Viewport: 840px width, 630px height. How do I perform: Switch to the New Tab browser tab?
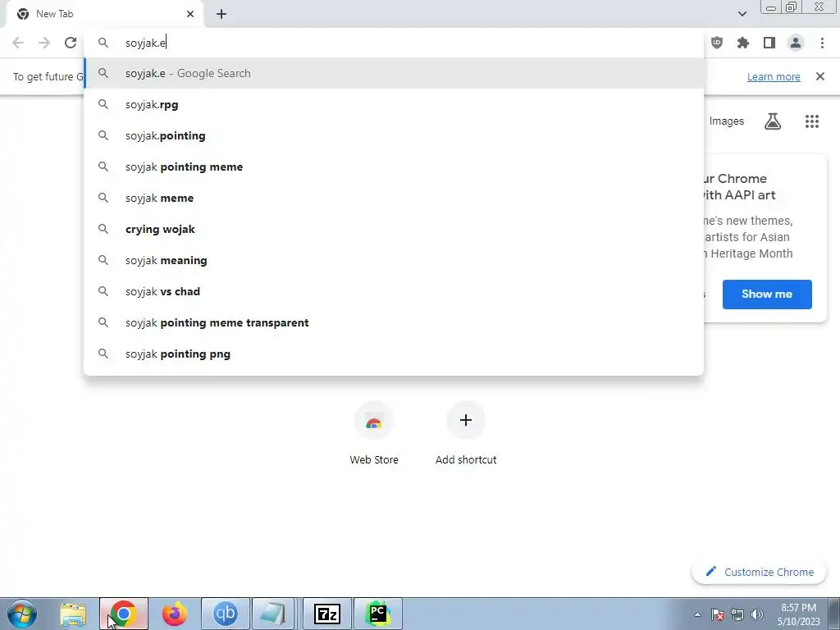click(x=104, y=14)
